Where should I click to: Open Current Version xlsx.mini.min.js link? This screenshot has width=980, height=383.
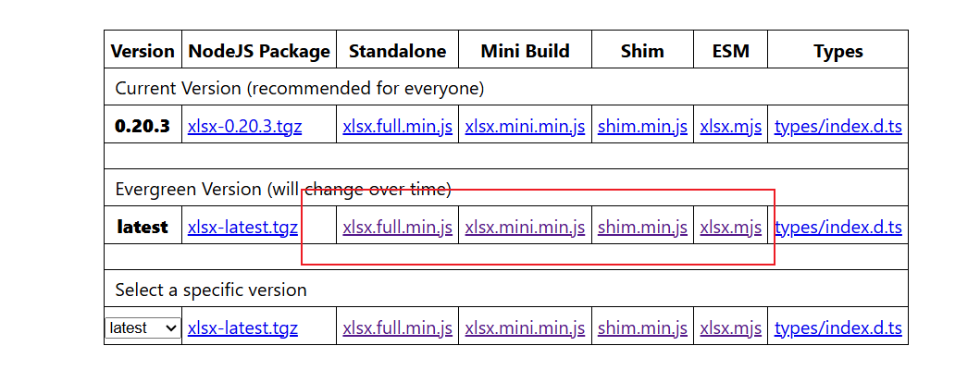click(525, 127)
